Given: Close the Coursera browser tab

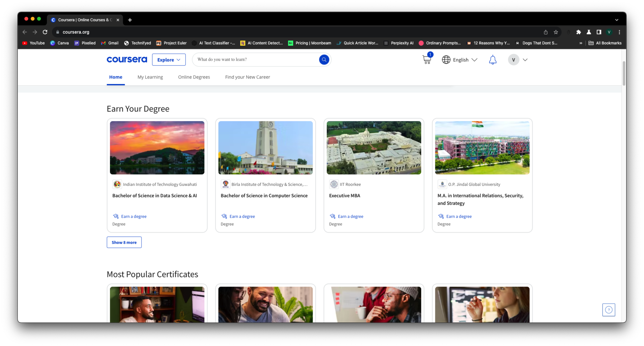Looking at the screenshot, I should pyautogui.click(x=118, y=20).
